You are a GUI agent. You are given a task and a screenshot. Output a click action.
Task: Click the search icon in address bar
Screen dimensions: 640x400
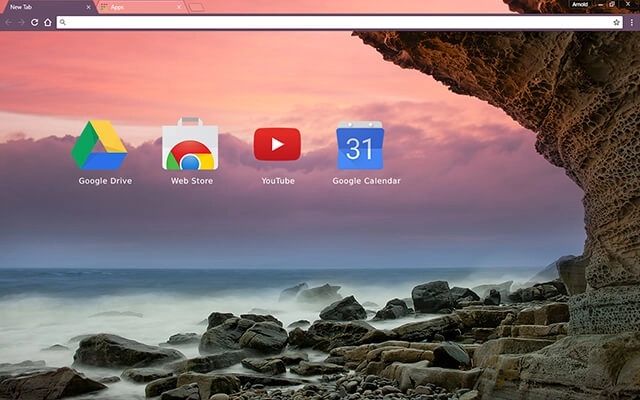click(62, 22)
